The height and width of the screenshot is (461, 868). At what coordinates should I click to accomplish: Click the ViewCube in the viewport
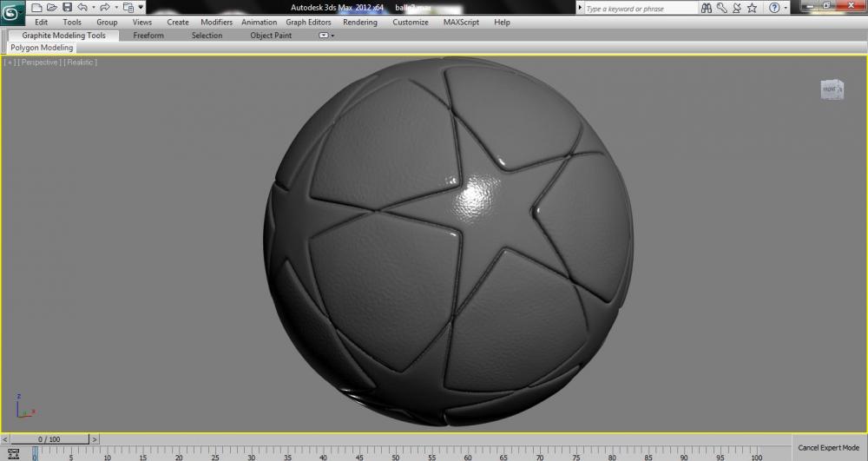click(832, 89)
